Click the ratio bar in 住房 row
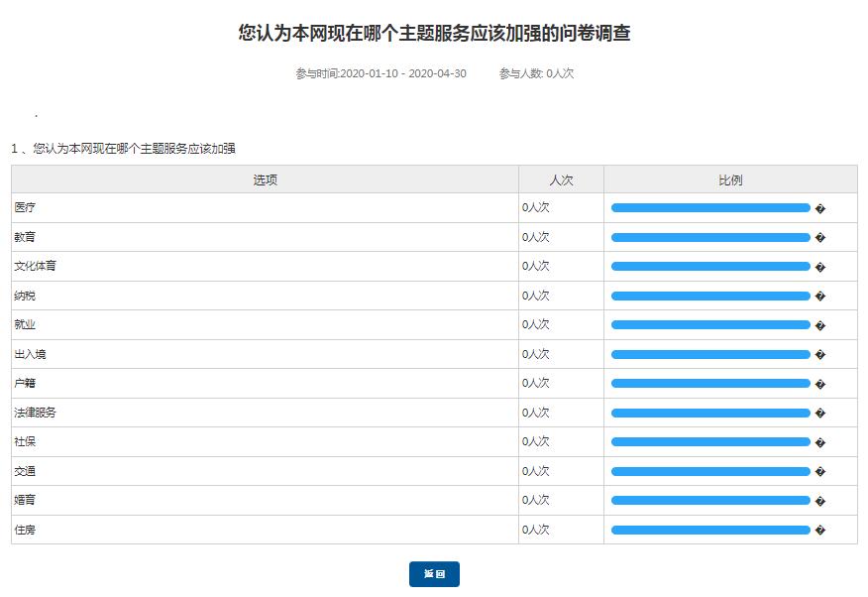 pos(710,530)
